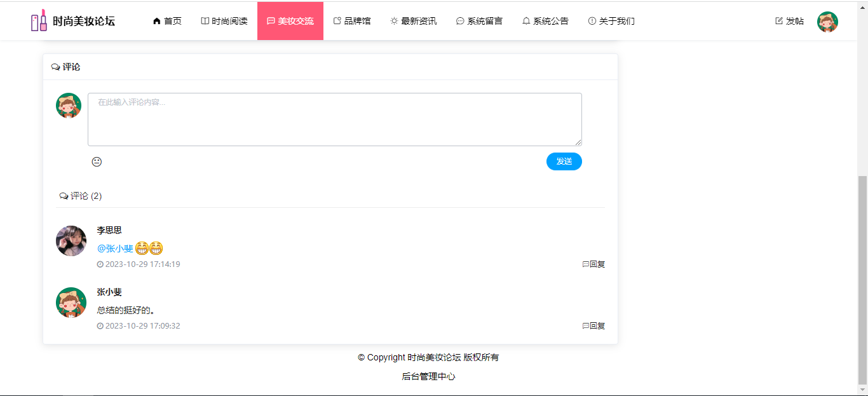Screen dimensions: 868x396
Task: Open user avatar in top navigation
Action: click(x=827, y=22)
